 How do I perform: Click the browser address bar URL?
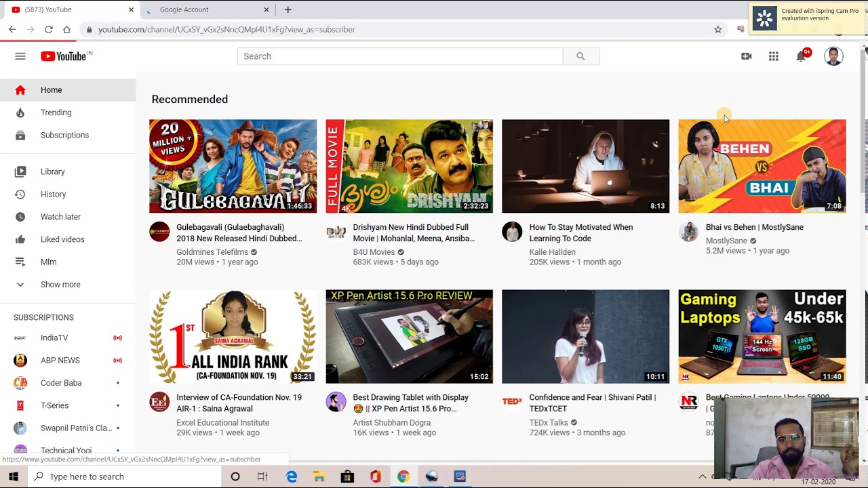click(226, 29)
